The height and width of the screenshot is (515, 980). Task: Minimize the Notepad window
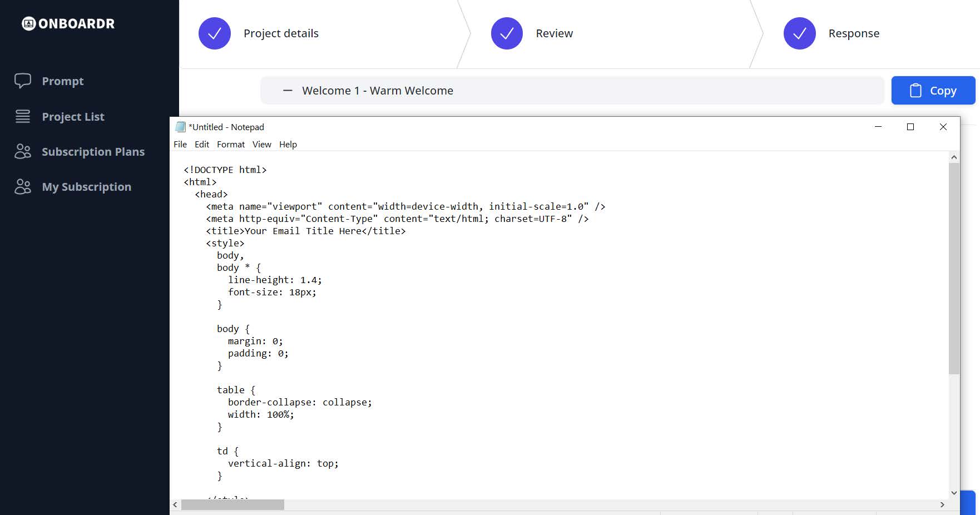[x=878, y=127]
